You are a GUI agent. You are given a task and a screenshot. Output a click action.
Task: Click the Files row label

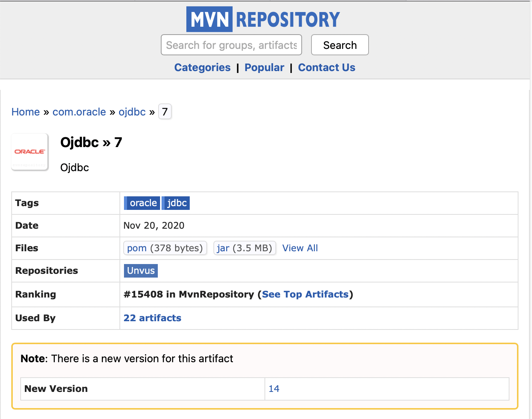(x=27, y=248)
